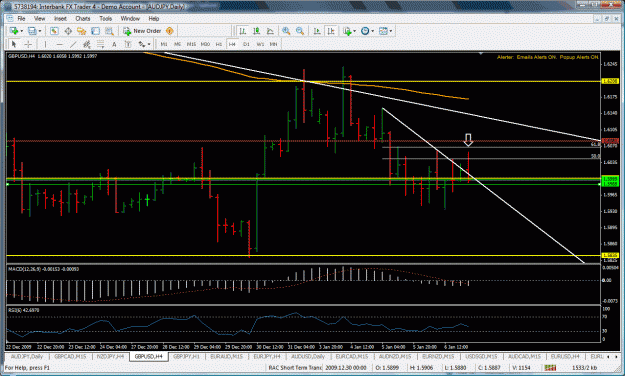Switch to M1 timeframe
Viewport: 625px width, 376px height.
[x=164, y=44]
